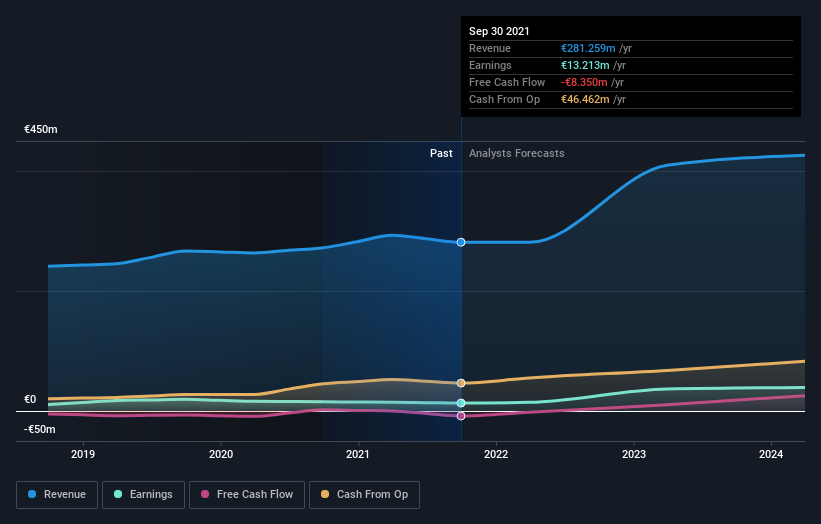
Task: Click the Free Cash Flow label in tooltip
Action: point(507,82)
